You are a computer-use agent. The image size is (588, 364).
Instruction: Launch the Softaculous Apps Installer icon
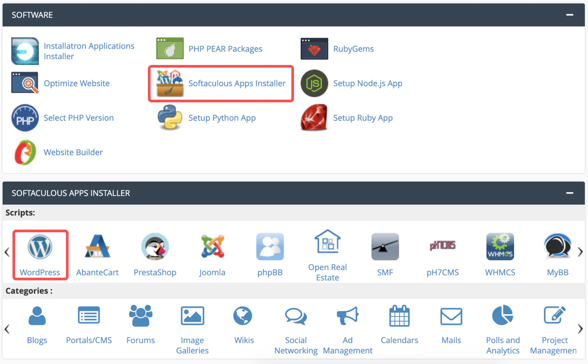170,83
